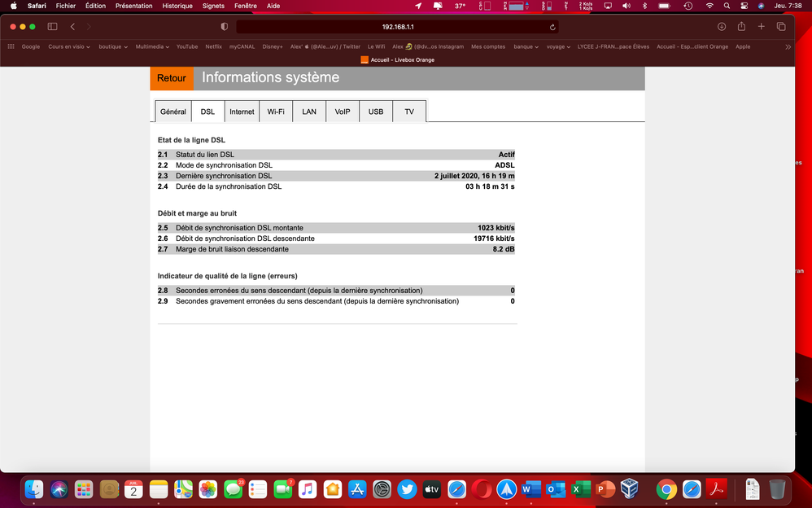Select the VoIP tab
This screenshot has width=812, height=508.
343,112
